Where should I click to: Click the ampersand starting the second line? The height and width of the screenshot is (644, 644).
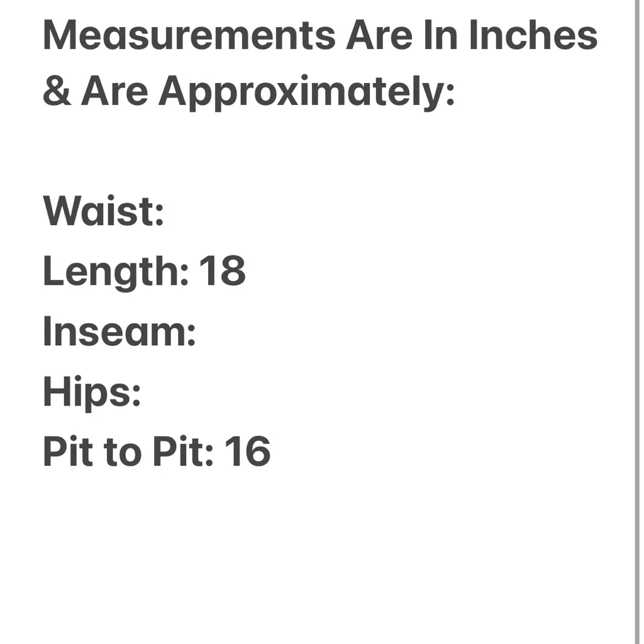coord(57,92)
